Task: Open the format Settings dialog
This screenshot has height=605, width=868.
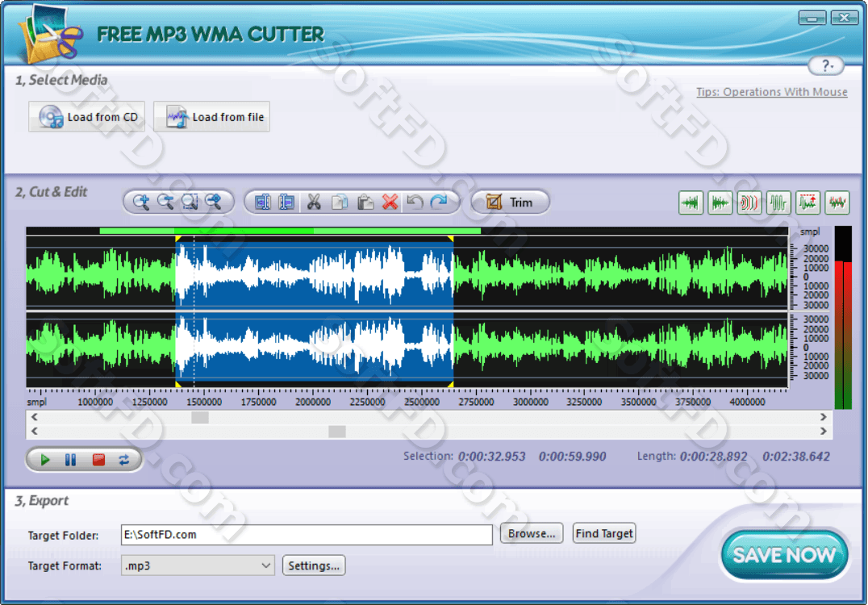Action: (314, 565)
